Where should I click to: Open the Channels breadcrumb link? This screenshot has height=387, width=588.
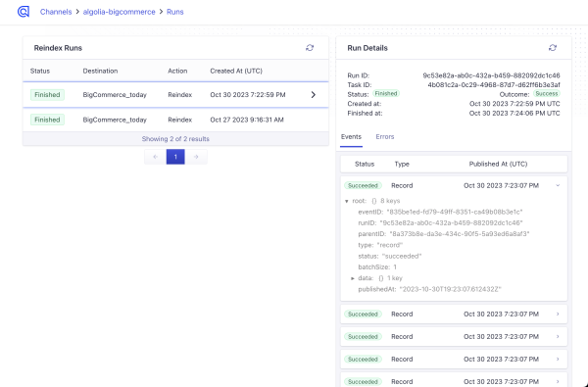pos(56,12)
